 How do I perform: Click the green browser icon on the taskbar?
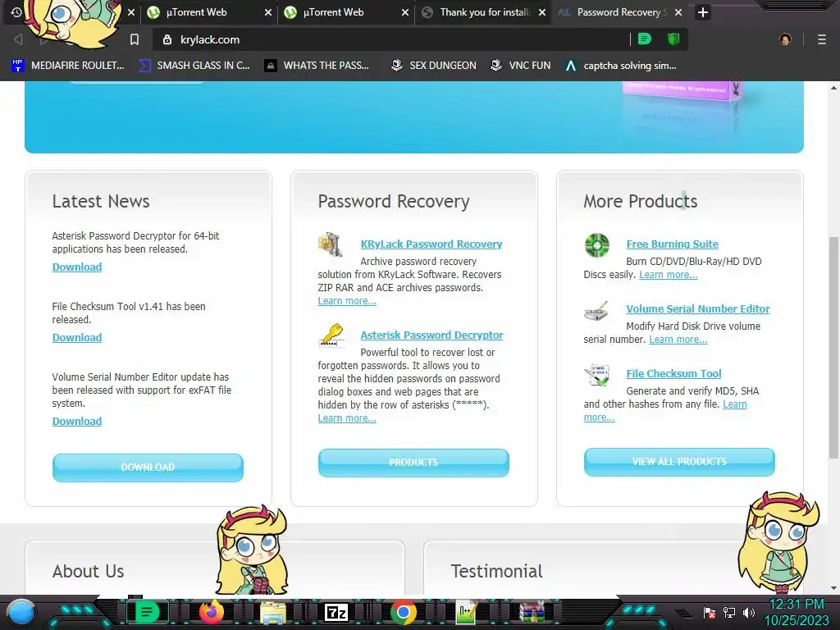[147, 612]
